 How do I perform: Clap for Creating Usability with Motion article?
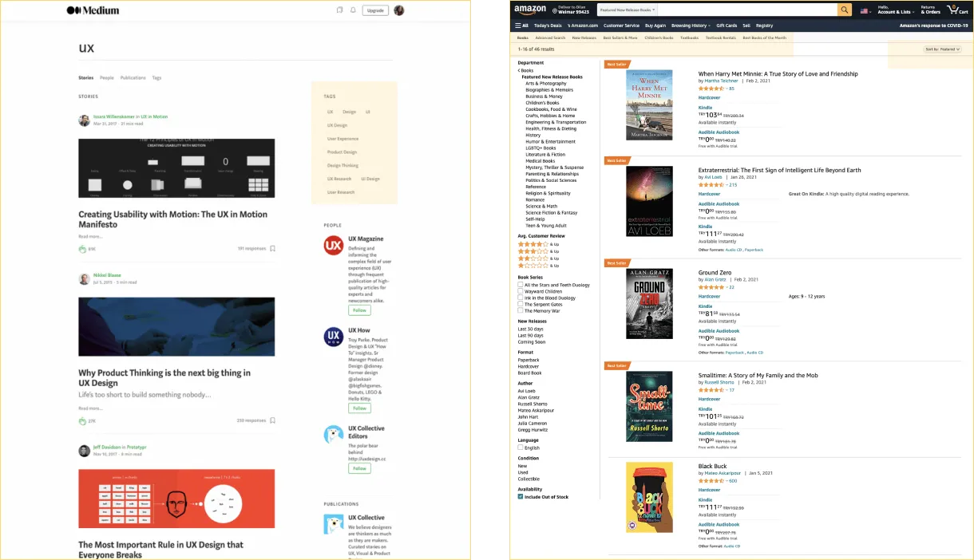(82, 249)
